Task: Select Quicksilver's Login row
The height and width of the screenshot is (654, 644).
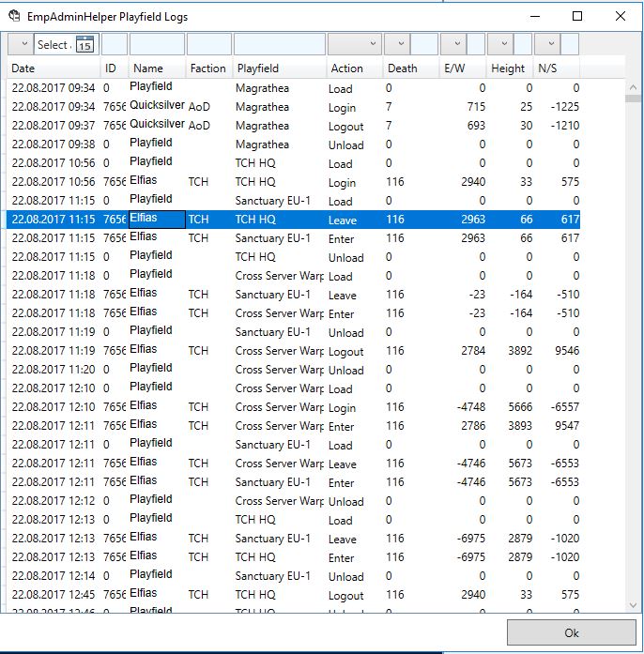Action: 294,107
